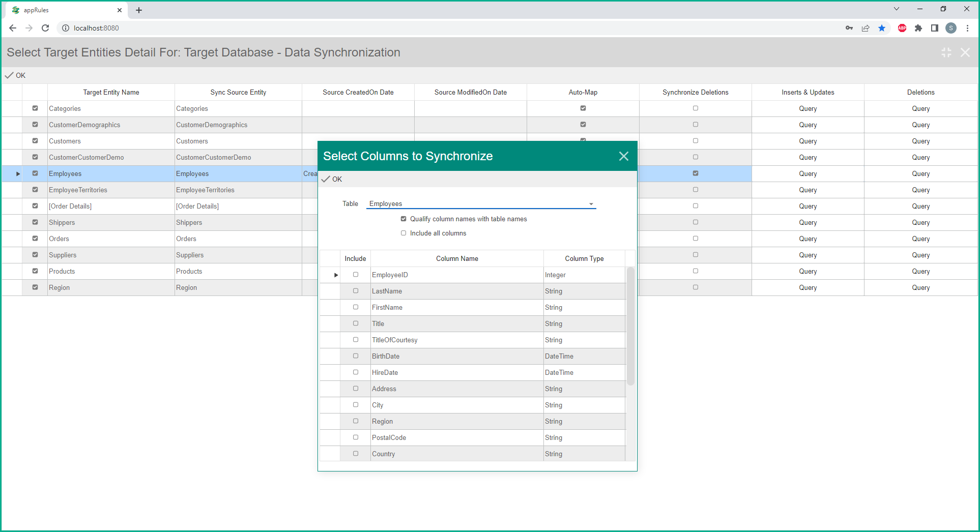Open the browser side panel icon
This screenshot has width=980, height=532.
coord(934,28)
